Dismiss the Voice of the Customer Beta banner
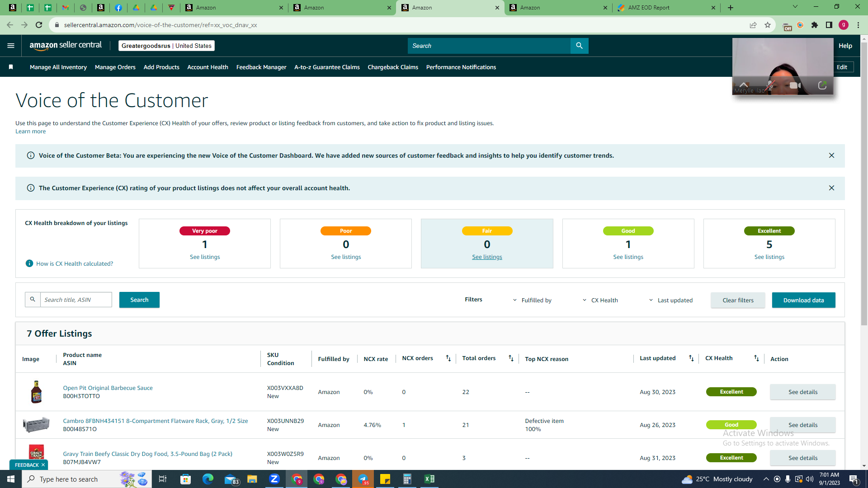 point(831,155)
